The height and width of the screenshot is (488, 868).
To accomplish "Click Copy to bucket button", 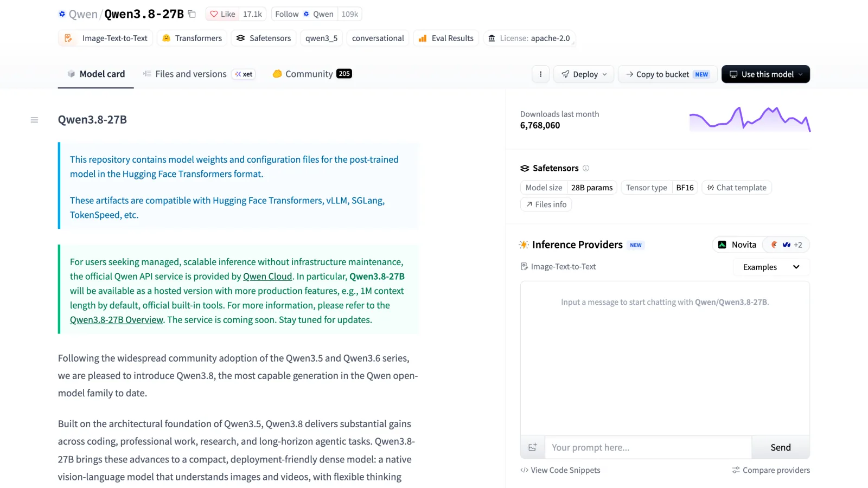I will [x=668, y=74].
